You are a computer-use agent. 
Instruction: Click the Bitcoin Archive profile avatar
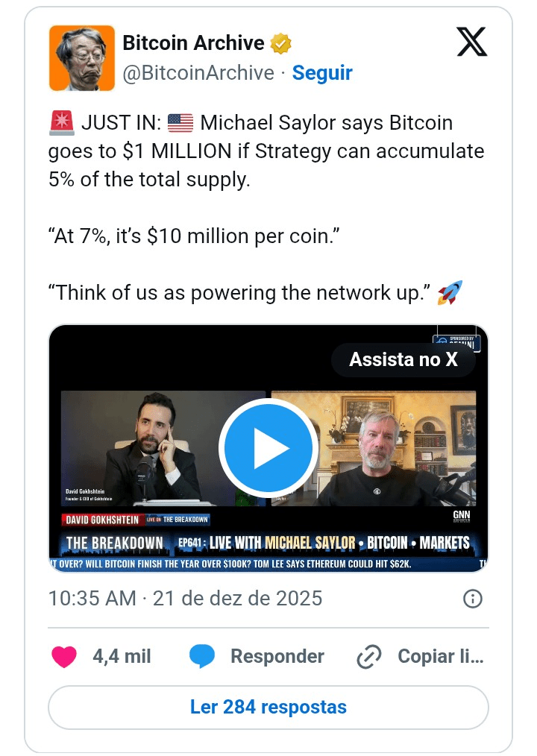(82, 58)
